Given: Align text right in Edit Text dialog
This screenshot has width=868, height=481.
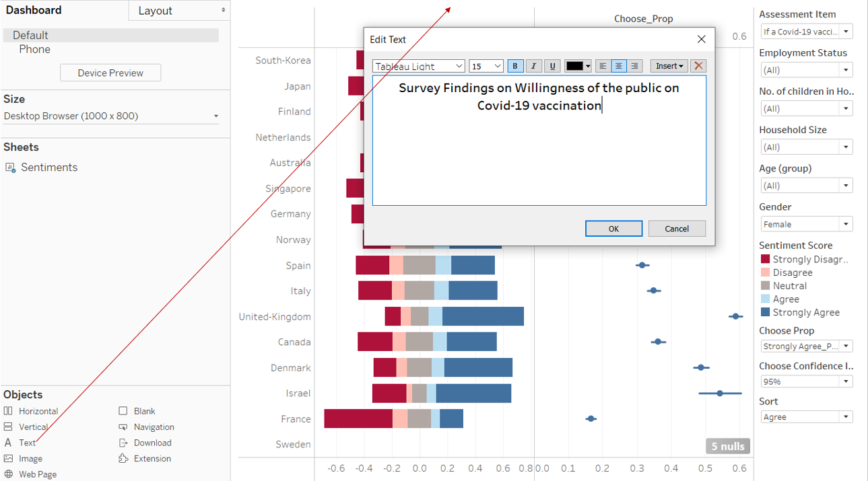Looking at the screenshot, I should click(x=634, y=66).
